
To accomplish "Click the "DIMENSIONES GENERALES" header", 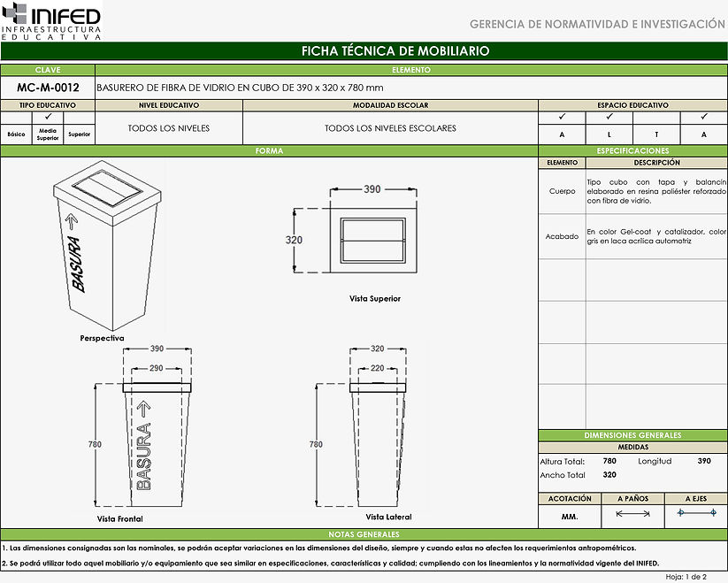I will tap(632, 435).
